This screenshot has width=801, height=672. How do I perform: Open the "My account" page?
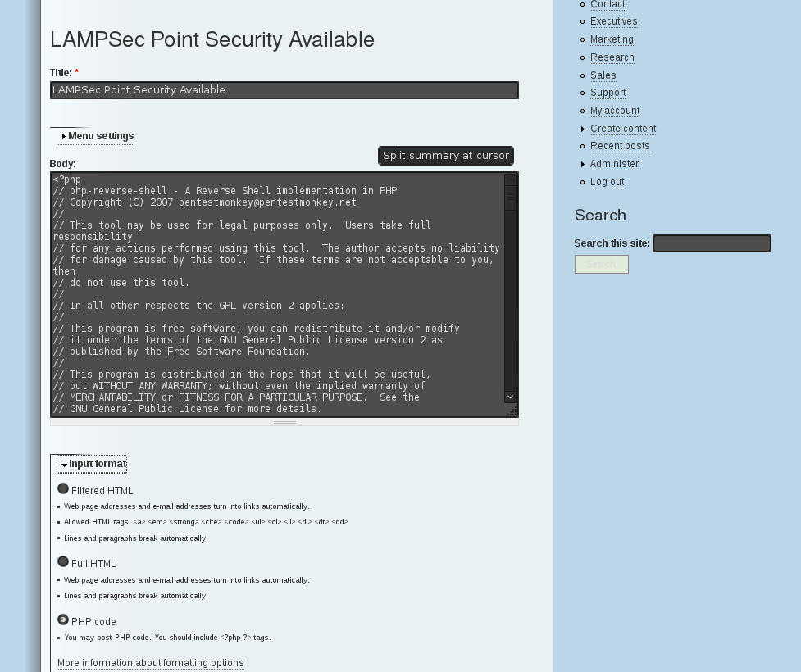pyautogui.click(x=615, y=110)
